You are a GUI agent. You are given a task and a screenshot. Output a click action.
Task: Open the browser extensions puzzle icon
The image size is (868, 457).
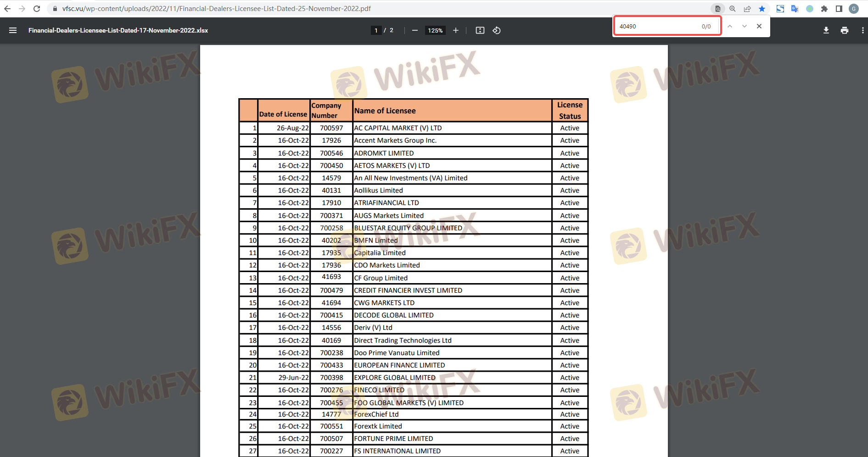[x=824, y=9]
